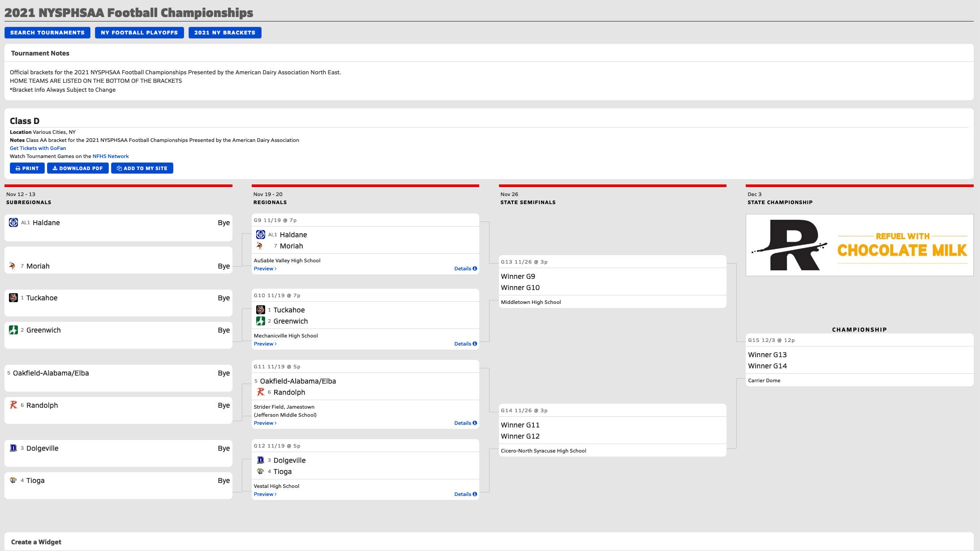Image resolution: width=980 pixels, height=551 pixels.
Task: Click Dolgeville D logo in subregionals
Action: [13, 448]
